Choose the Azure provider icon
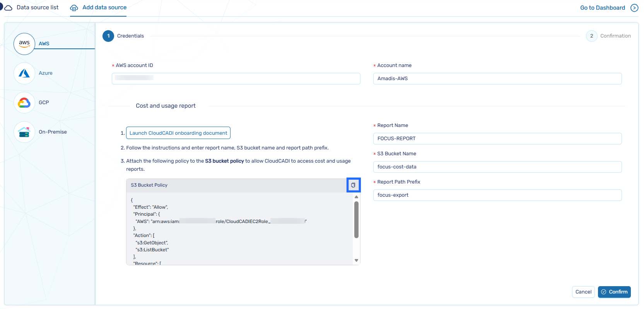This screenshot has height=309, width=644. click(x=24, y=73)
